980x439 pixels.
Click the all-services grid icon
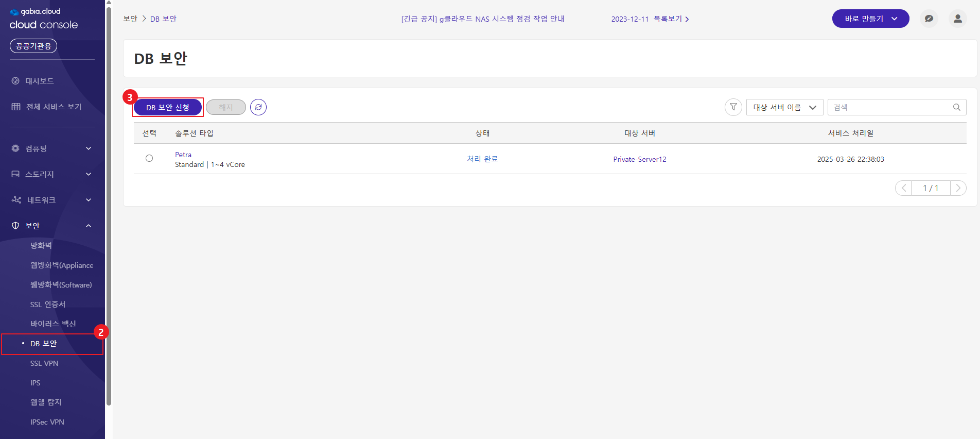(16, 107)
